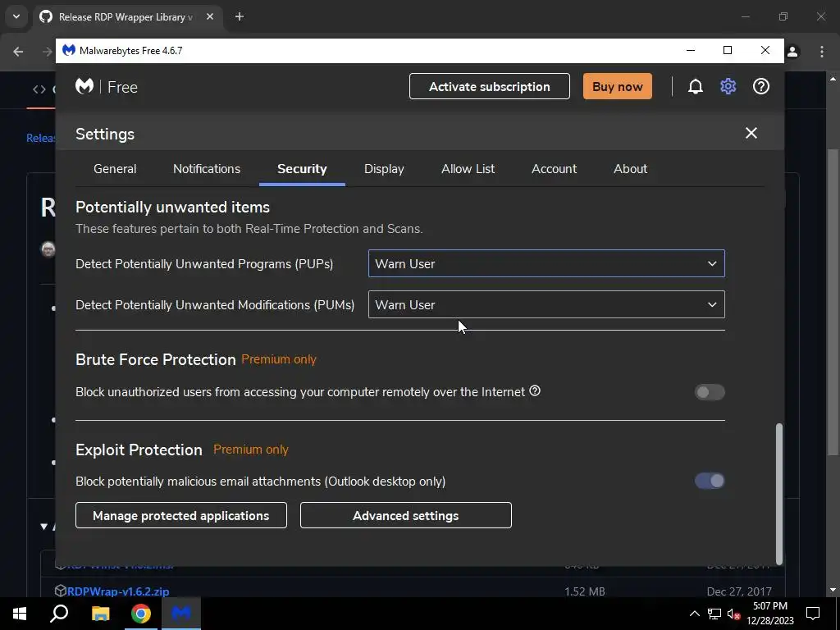Click the RDPWrap-v1.6.2.zip link in browser

pos(118,591)
